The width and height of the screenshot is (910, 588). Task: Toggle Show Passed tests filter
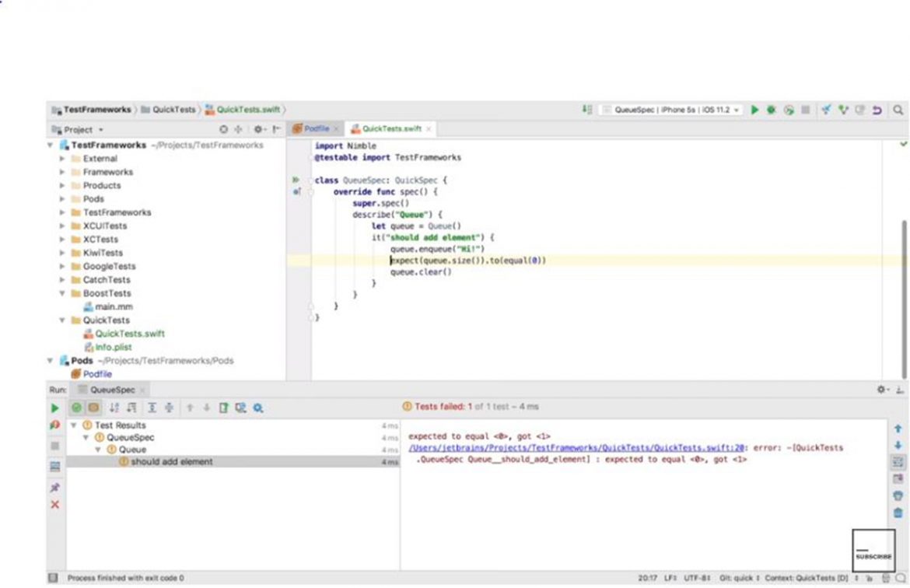(x=75, y=408)
